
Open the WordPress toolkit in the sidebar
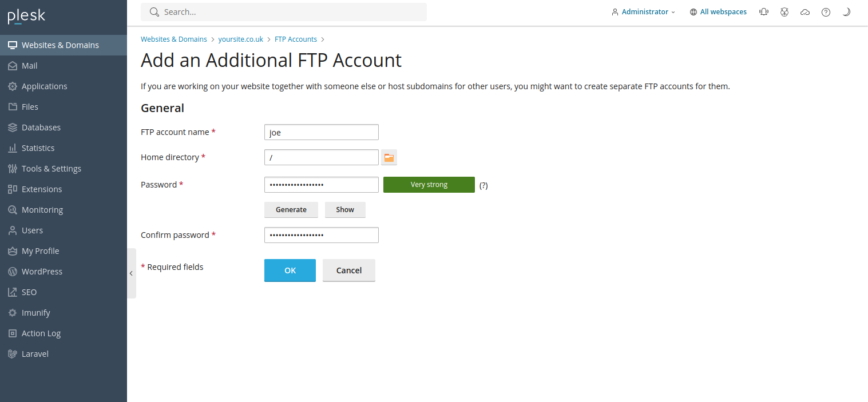(42, 271)
